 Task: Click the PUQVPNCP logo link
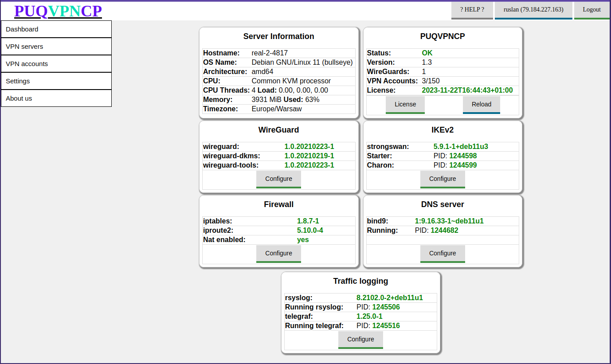click(58, 11)
